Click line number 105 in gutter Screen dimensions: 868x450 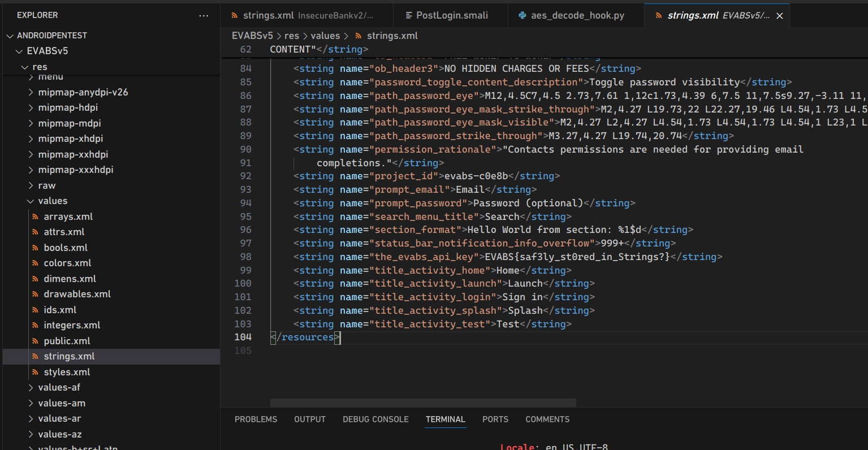coord(243,351)
